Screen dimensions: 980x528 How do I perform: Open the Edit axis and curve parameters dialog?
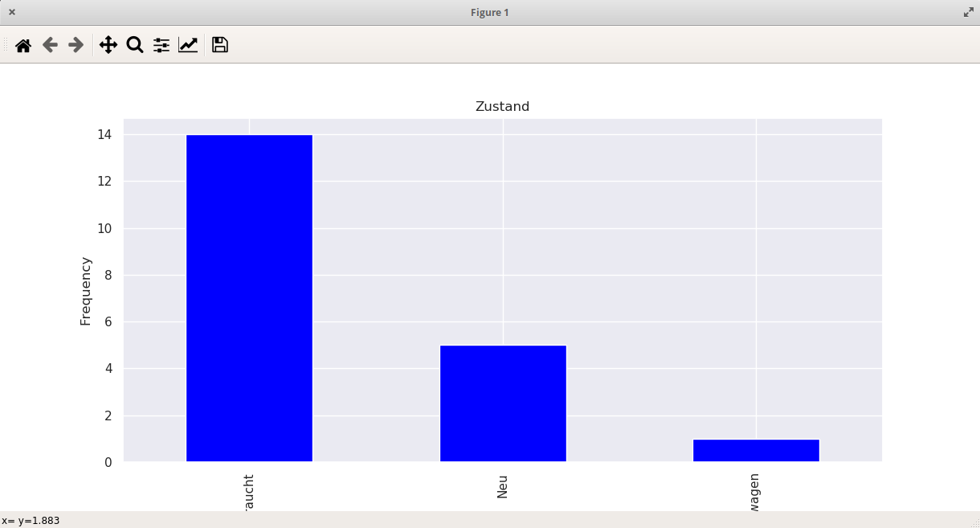(188, 45)
